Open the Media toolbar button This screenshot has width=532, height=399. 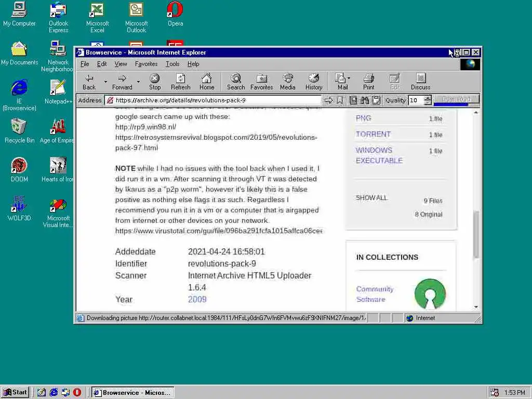(x=288, y=82)
